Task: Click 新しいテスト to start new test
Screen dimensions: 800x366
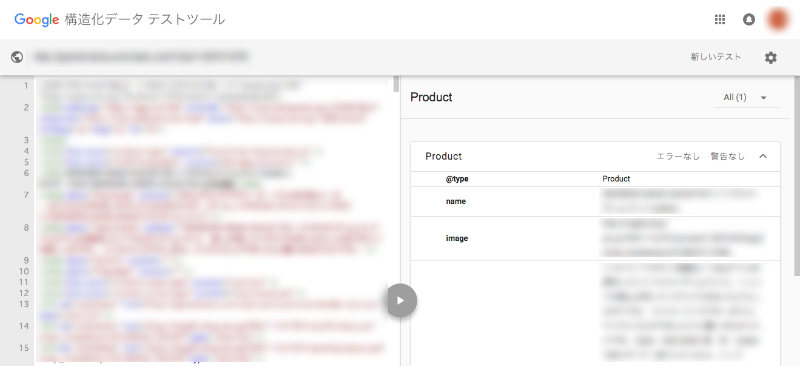Action: click(716, 57)
